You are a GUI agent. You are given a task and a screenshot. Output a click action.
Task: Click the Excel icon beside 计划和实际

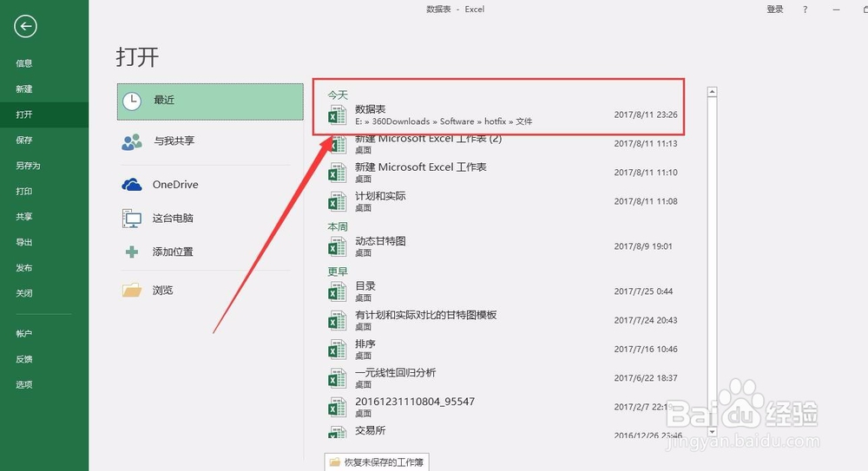click(337, 202)
